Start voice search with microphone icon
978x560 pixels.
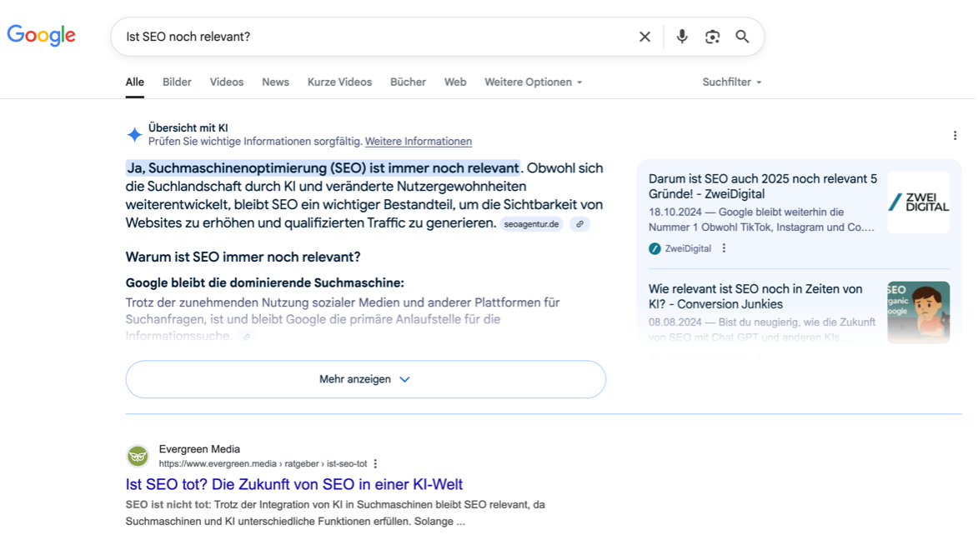682,37
